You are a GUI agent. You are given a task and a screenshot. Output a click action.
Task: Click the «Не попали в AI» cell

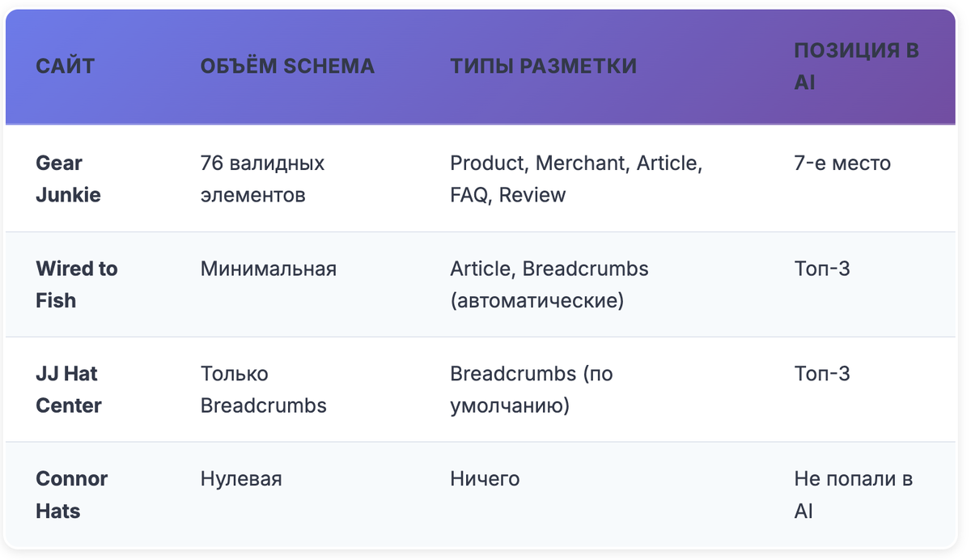click(x=853, y=494)
